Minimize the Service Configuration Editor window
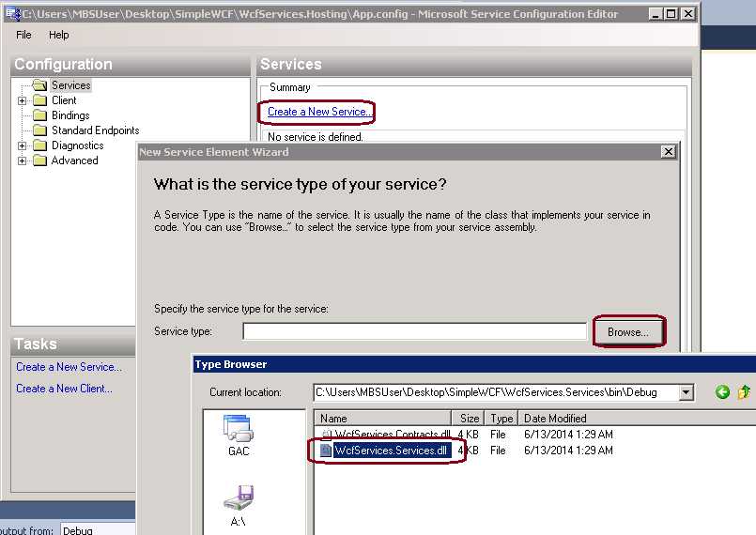 pyautogui.click(x=655, y=14)
